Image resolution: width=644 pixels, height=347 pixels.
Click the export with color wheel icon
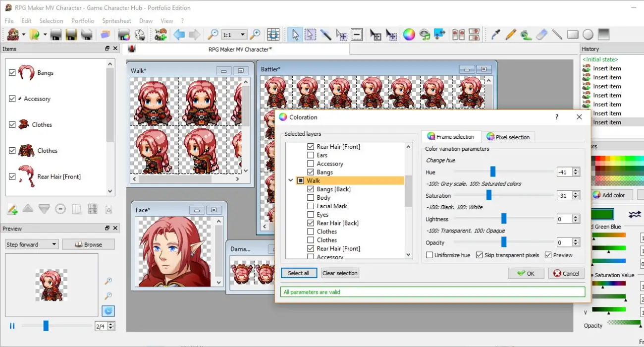pos(124,34)
